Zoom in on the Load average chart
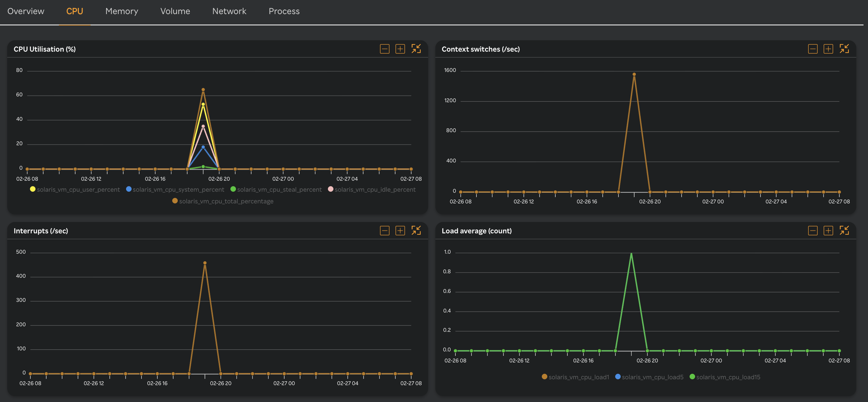This screenshot has width=868, height=402. 828,231
